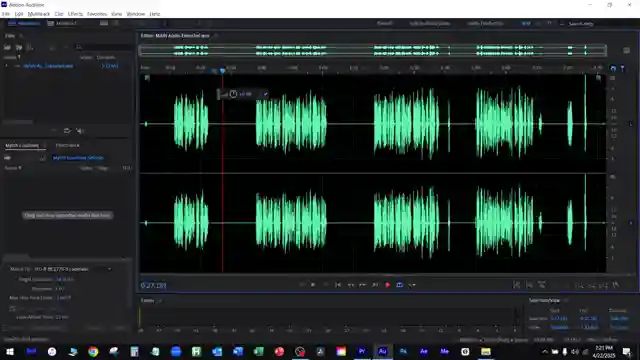Open the Selection/View panel menu
The height and width of the screenshot is (360, 640).
[x=566, y=300]
